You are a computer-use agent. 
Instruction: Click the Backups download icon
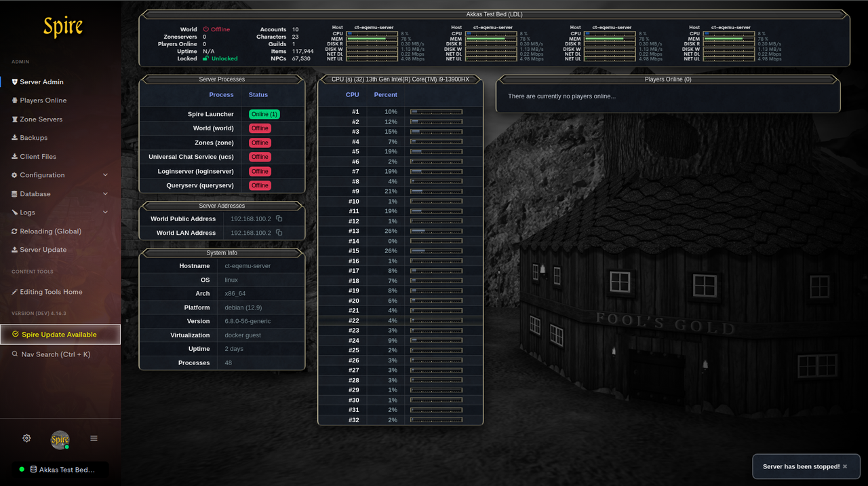[x=14, y=138]
